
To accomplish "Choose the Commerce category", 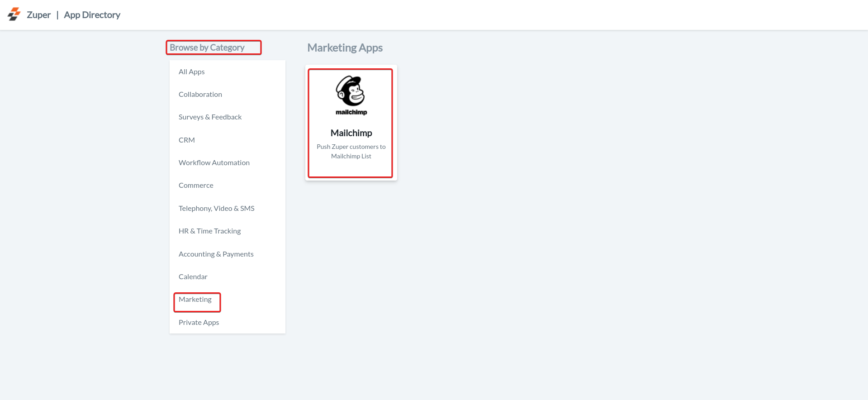I will (x=195, y=186).
